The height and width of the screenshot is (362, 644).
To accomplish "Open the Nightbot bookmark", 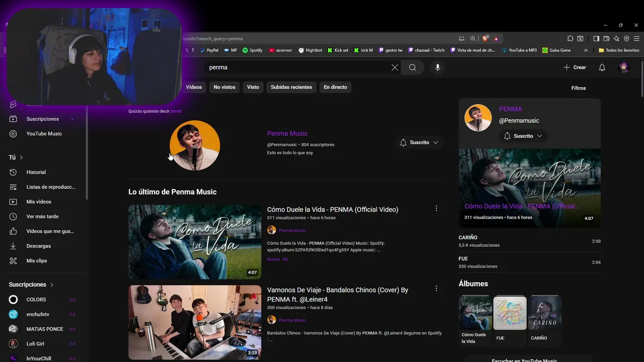I will (310, 50).
